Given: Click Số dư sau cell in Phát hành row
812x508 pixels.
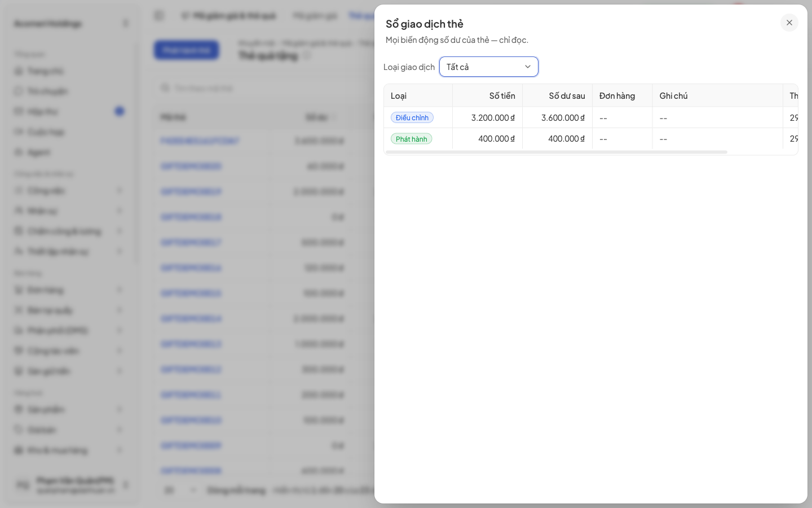Looking at the screenshot, I should pyautogui.click(x=557, y=139).
